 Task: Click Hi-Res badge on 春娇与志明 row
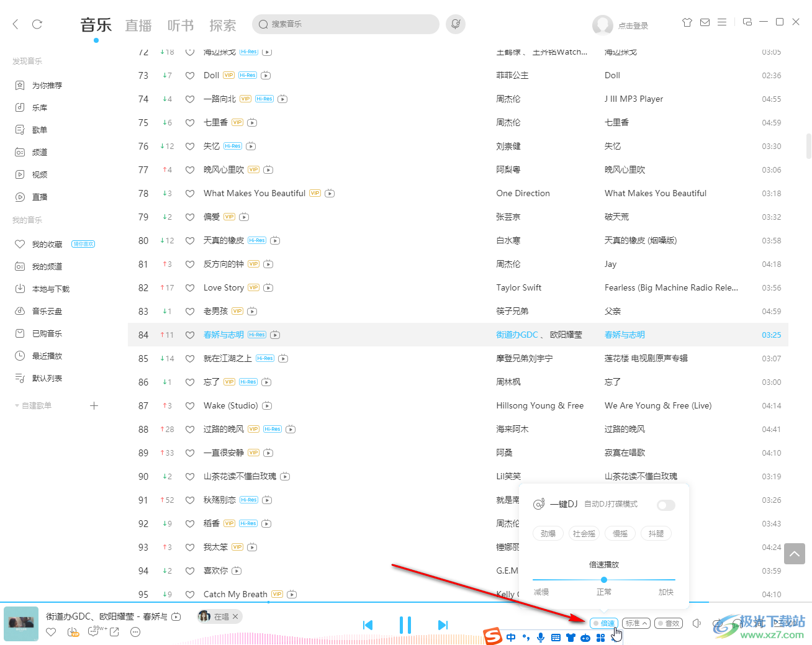[x=257, y=335]
